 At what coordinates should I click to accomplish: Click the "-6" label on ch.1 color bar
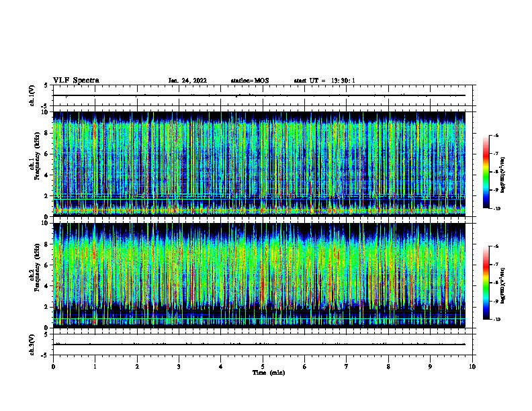pos(496,135)
